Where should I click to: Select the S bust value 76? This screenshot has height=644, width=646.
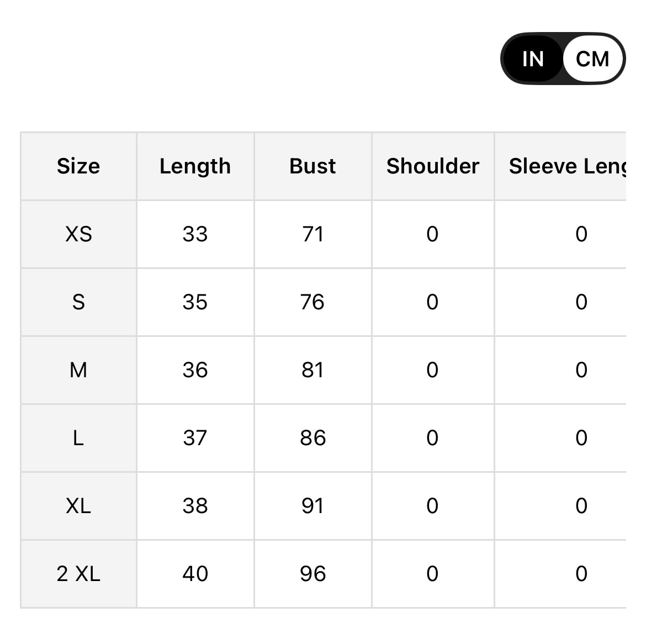(313, 302)
